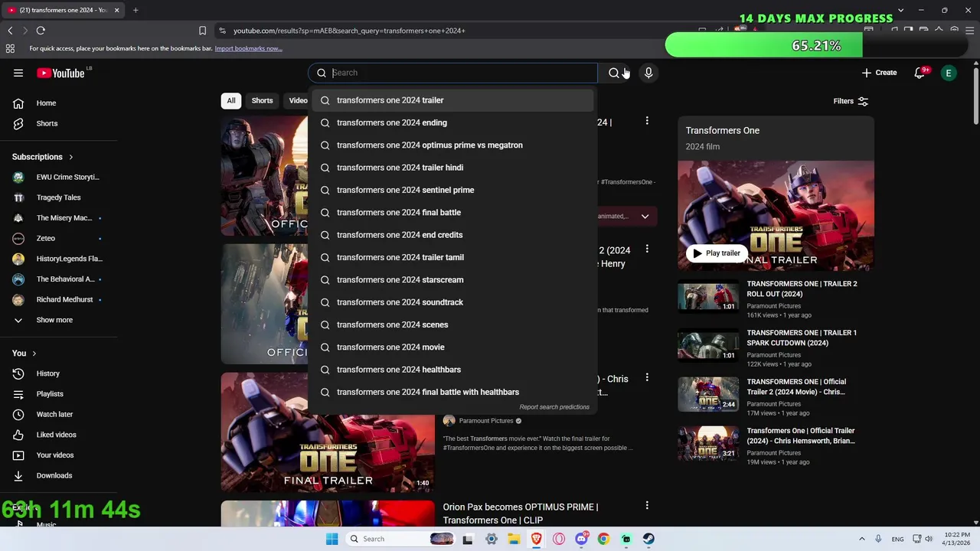Screen dimensions: 980x551
Task: Open Windows Start menu
Action: pos(332,539)
